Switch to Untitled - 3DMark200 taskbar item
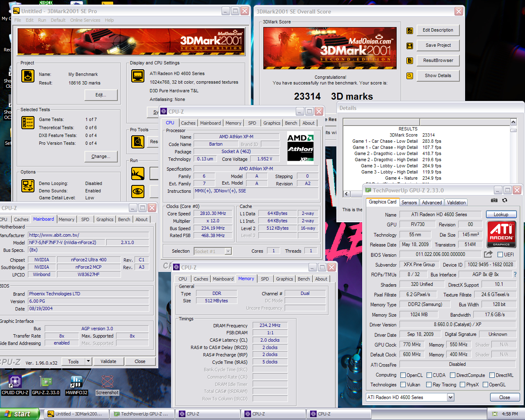 click(x=77, y=414)
